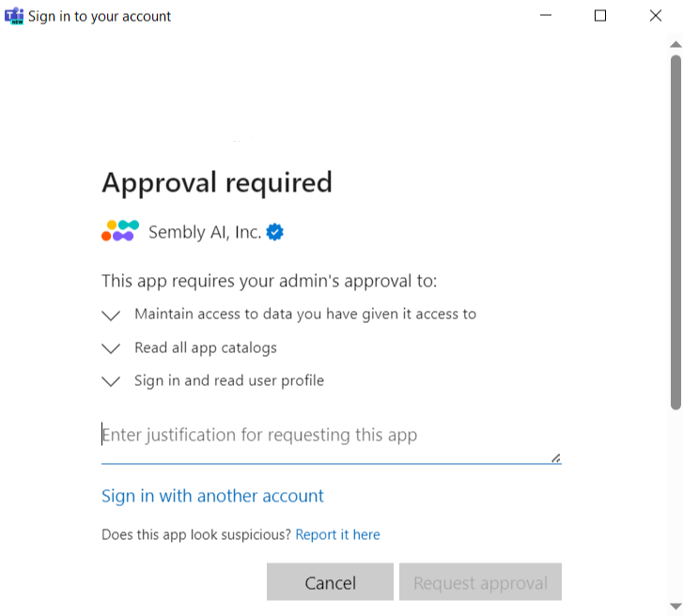Click the 'Maintain access to data' permission text
This screenshot has width=683, height=616.
(304, 315)
